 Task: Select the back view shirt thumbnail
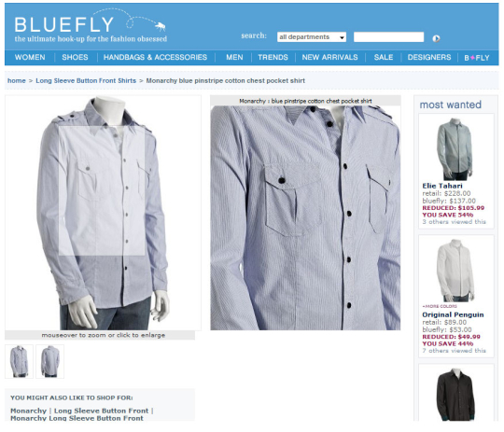pos(49,361)
